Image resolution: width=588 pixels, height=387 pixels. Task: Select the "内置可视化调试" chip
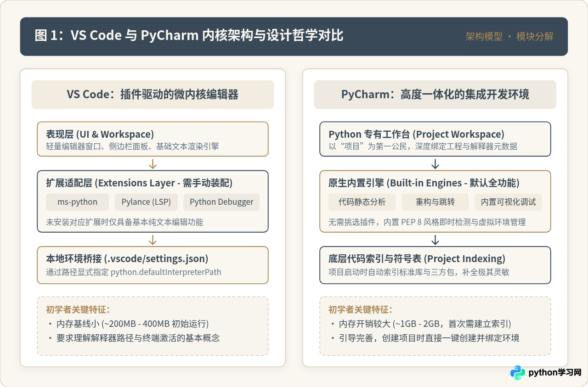pos(508,202)
